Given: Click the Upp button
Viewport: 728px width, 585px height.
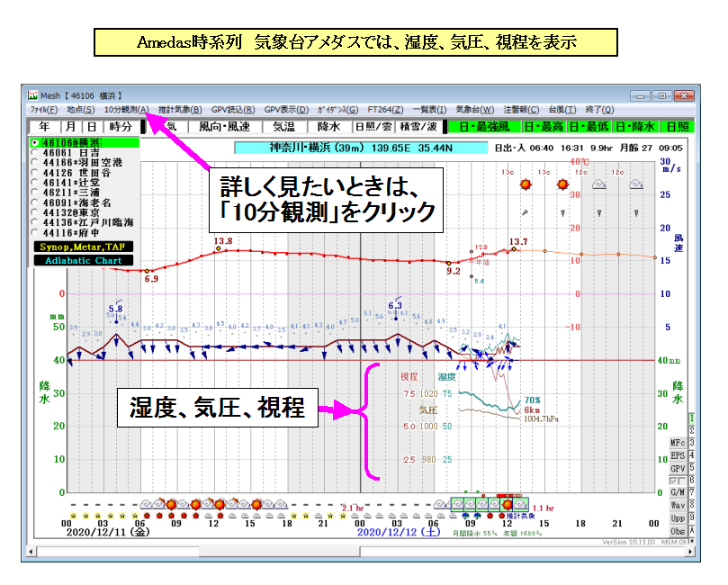Looking at the screenshot, I should pyautogui.click(x=678, y=518).
